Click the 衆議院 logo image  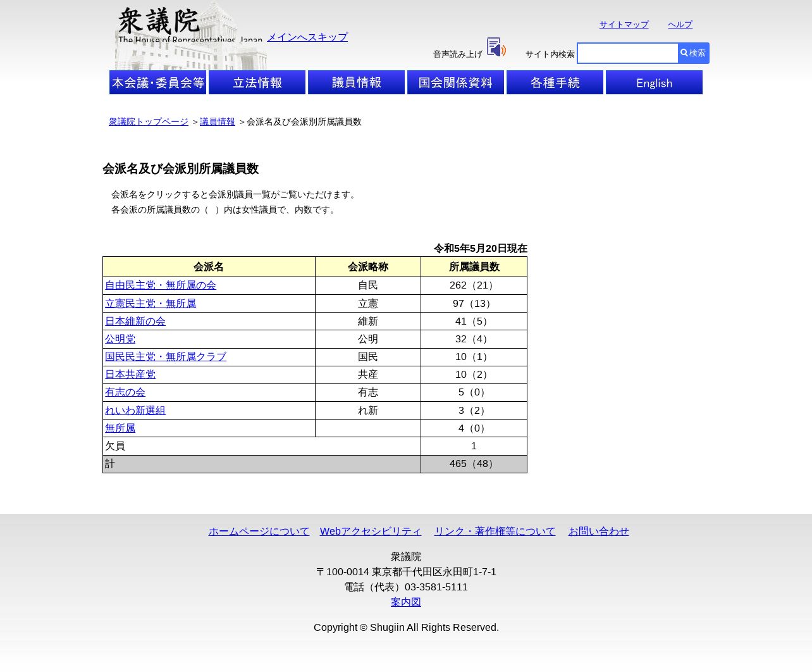tap(190, 35)
